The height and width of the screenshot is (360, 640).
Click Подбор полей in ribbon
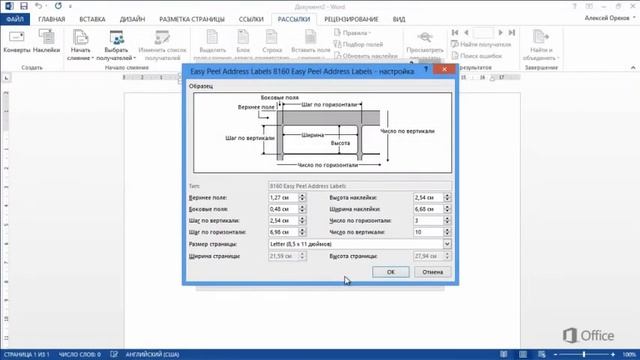(x=358, y=44)
